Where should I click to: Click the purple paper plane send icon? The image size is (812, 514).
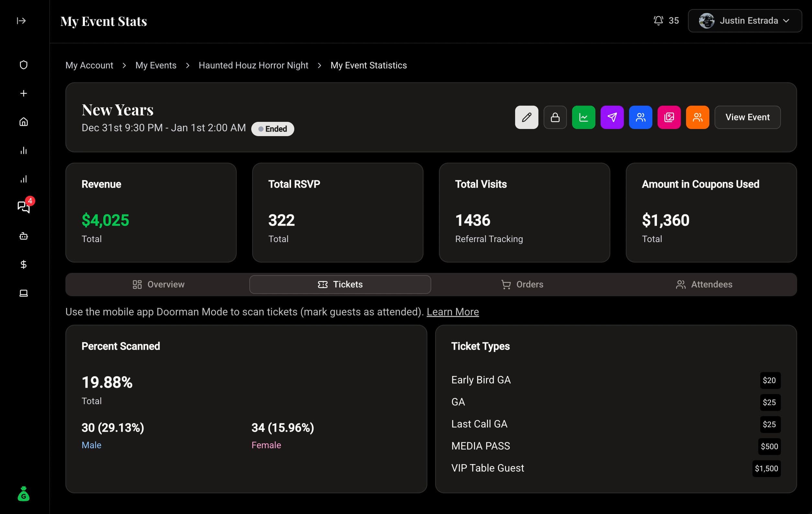612,117
